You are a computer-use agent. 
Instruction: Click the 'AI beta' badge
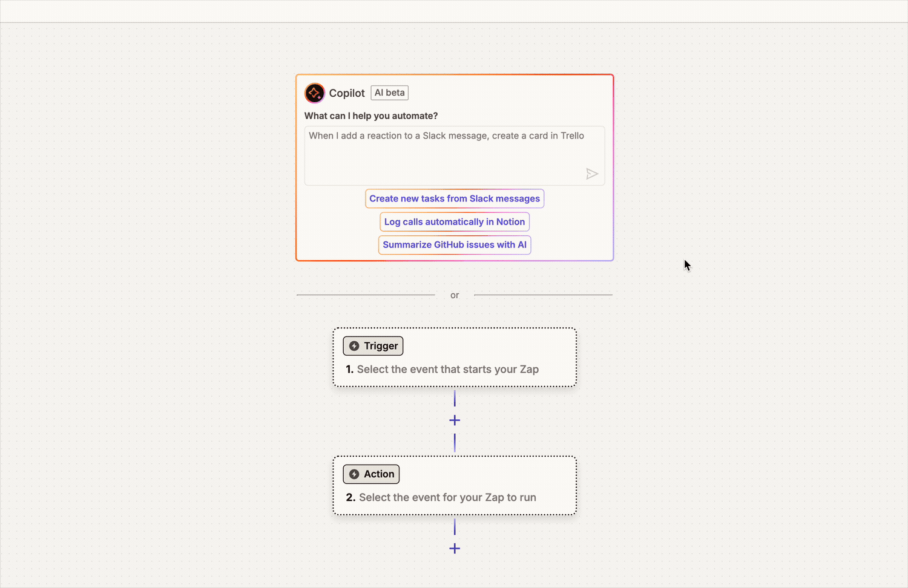(x=389, y=92)
